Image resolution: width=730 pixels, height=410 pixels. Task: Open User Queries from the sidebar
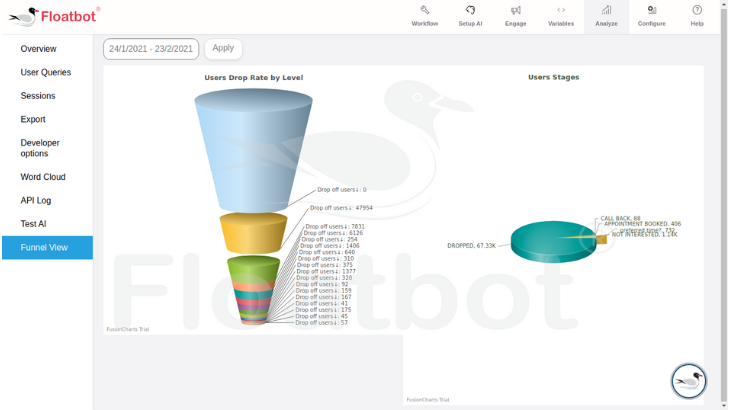coord(46,72)
